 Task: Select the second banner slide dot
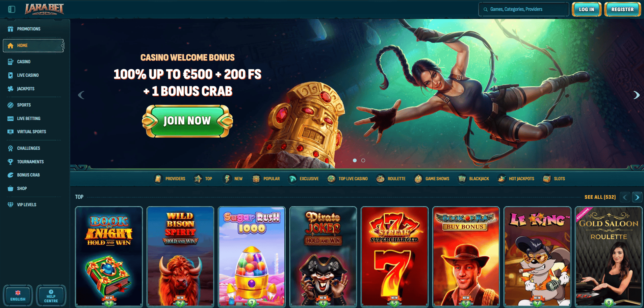pyautogui.click(x=363, y=160)
